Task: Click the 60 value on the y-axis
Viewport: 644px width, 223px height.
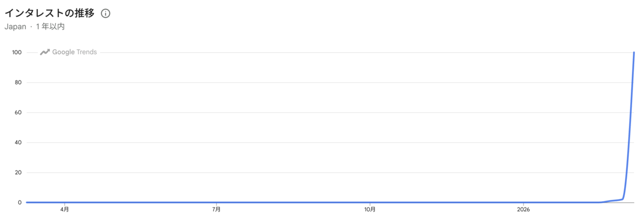Action: [18, 112]
